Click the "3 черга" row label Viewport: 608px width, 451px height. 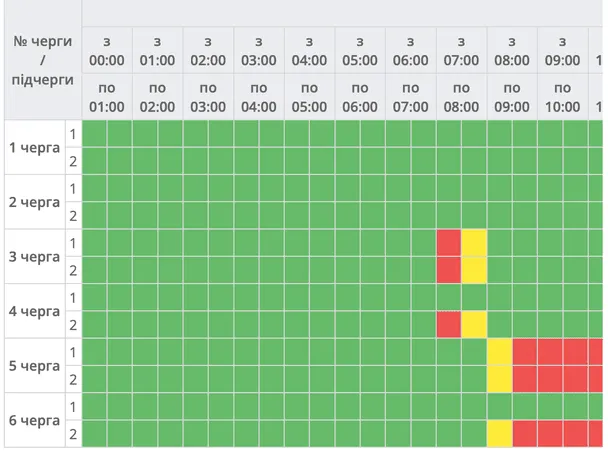[x=34, y=257]
